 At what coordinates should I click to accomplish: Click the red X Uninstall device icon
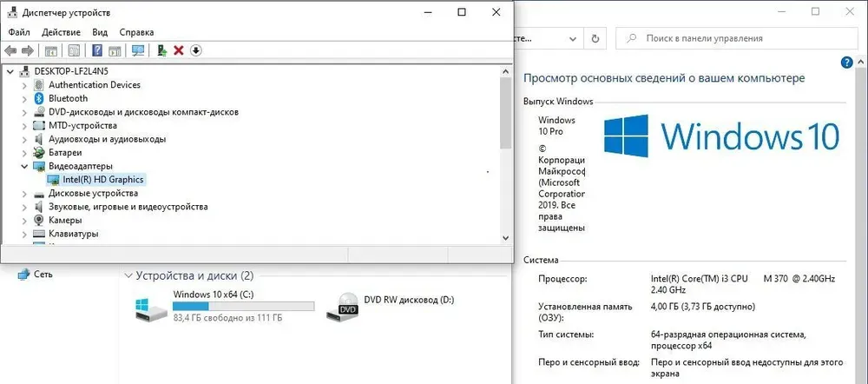click(179, 50)
